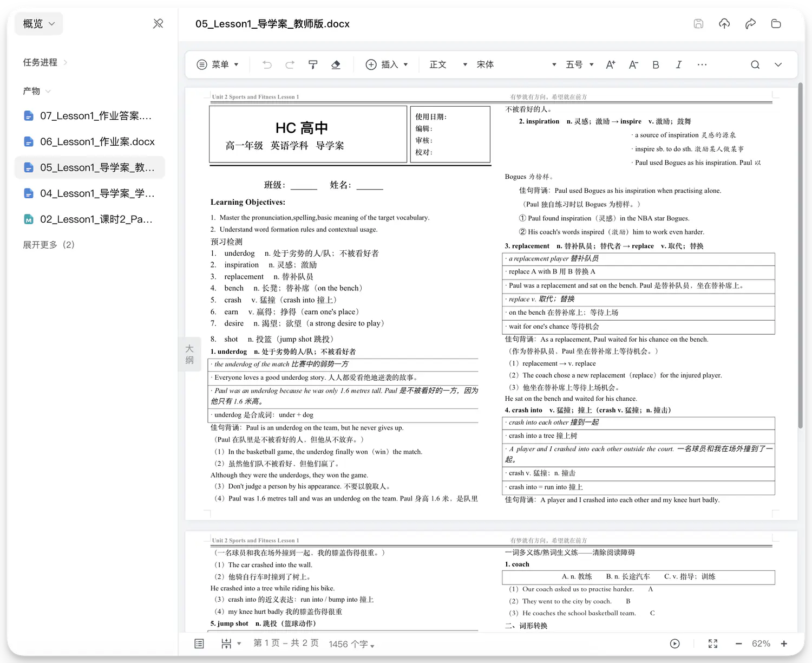
Task: Open the 1456 个字 word count dropdown
Action: click(351, 644)
